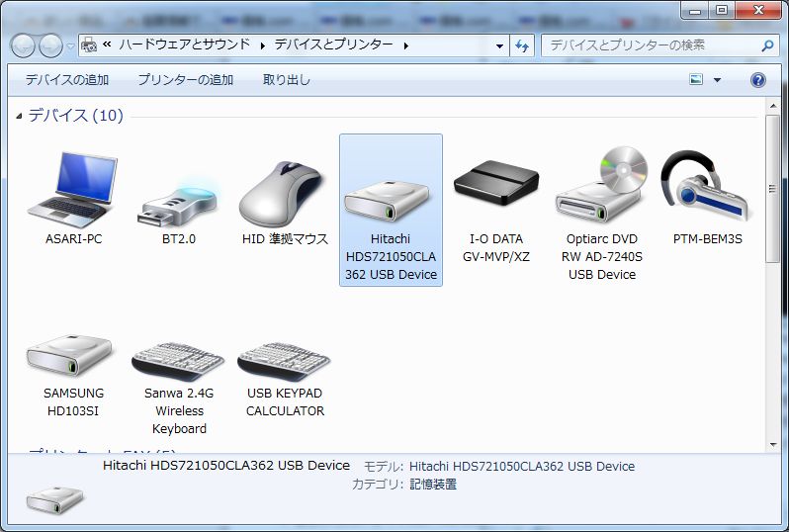Click the scrollbar up arrow
This screenshot has width=789, height=532.
coord(772,106)
